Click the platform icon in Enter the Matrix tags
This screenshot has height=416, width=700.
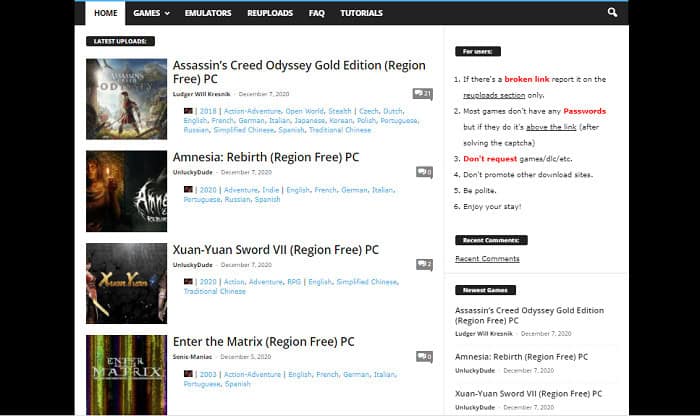tap(188, 374)
